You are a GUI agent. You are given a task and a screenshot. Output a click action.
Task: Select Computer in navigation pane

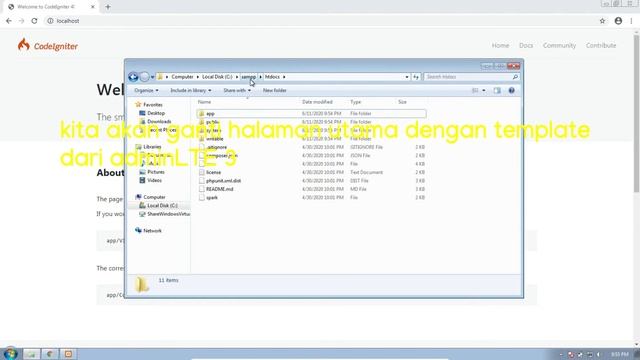tap(154, 197)
